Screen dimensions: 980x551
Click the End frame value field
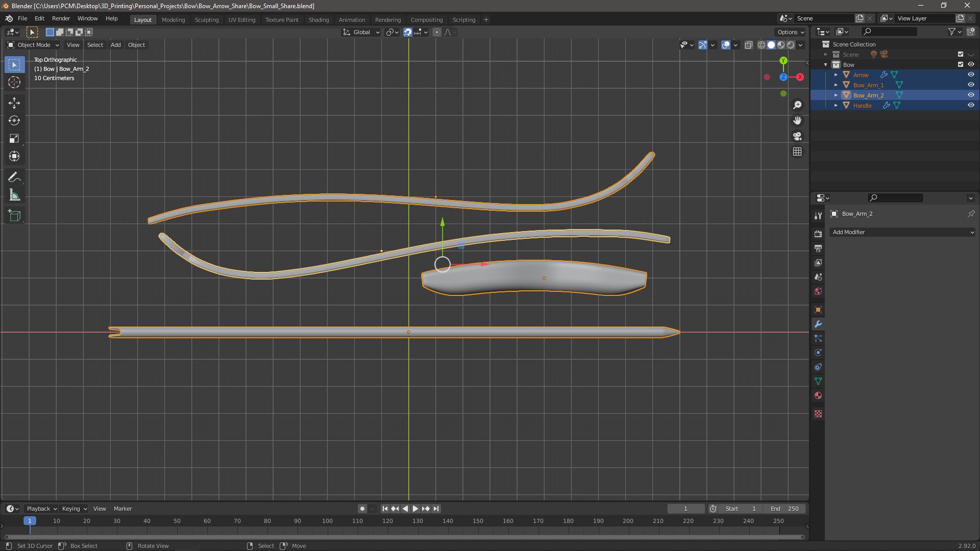(x=785, y=509)
